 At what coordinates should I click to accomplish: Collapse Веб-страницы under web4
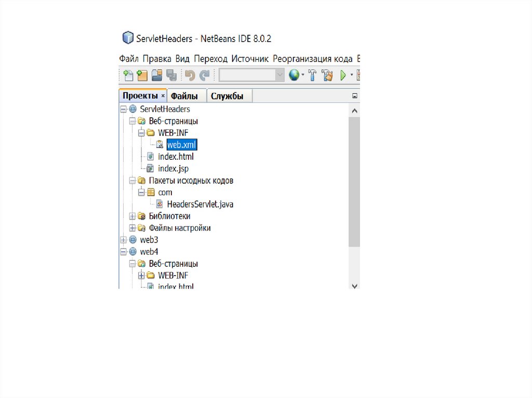132,264
